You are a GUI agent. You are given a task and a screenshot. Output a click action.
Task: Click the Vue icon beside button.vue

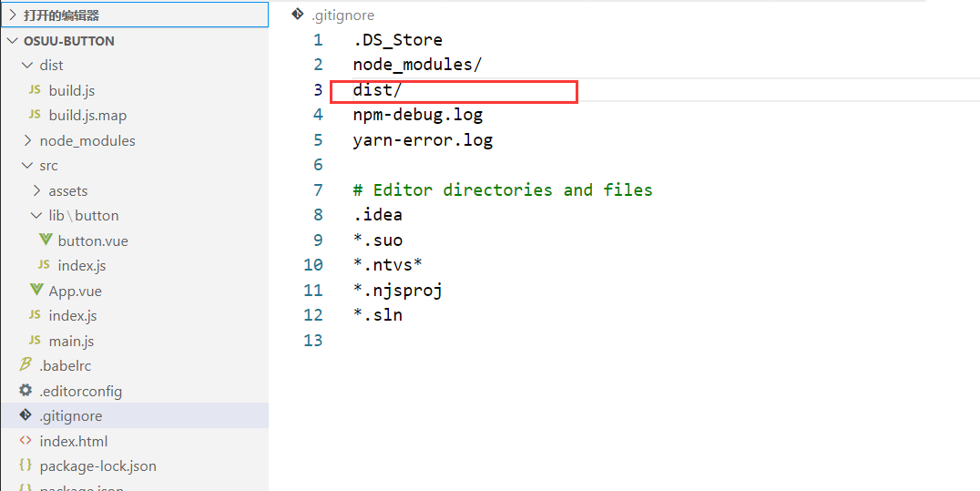(x=46, y=240)
